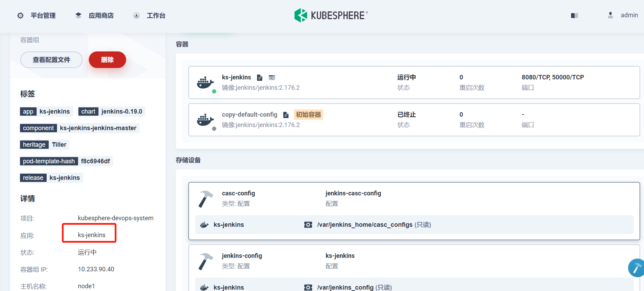Click the 8080/TCP, 50000/TCP ports text
The image size is (644, 291).
553,77
